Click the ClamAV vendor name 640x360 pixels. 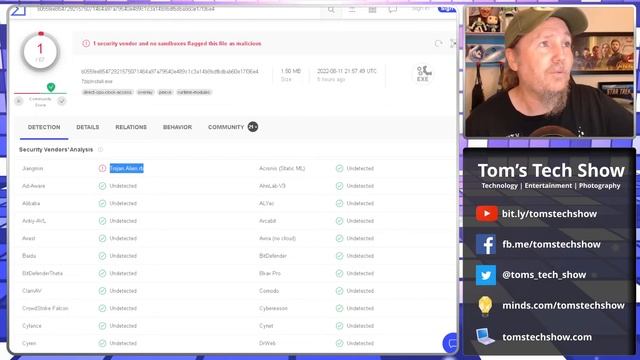click(32, 291)
